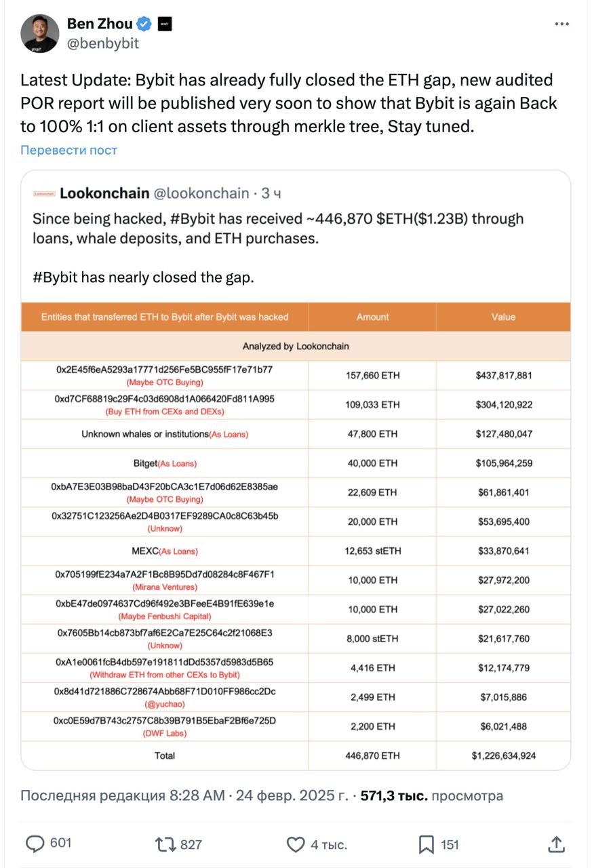Like the post with heart icon
This screenshot has height=868, width=592.
click(x=296, y=844)
